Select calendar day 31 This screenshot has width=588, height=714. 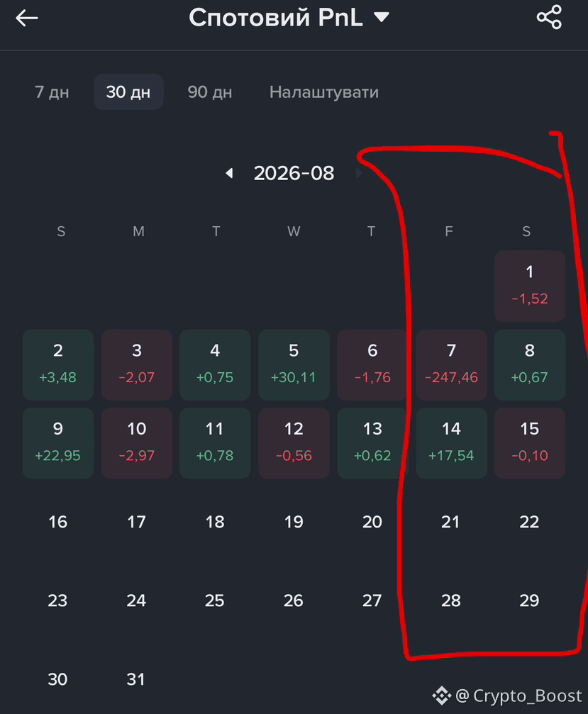pyautogui.click(x=136, y=679)
